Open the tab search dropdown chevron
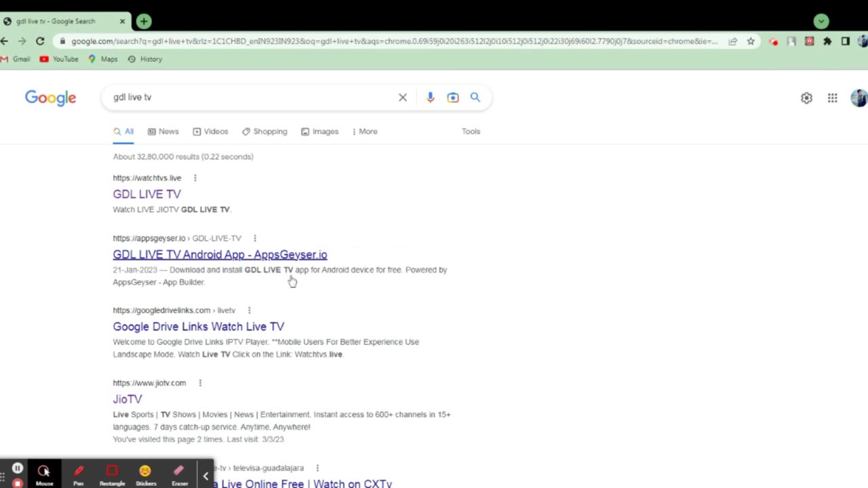This screenshot has height=488, width=868. [821, 22]
